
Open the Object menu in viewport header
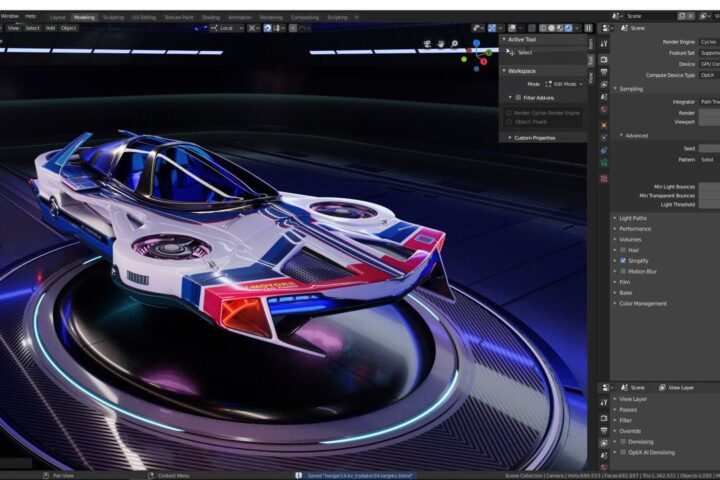68,28
